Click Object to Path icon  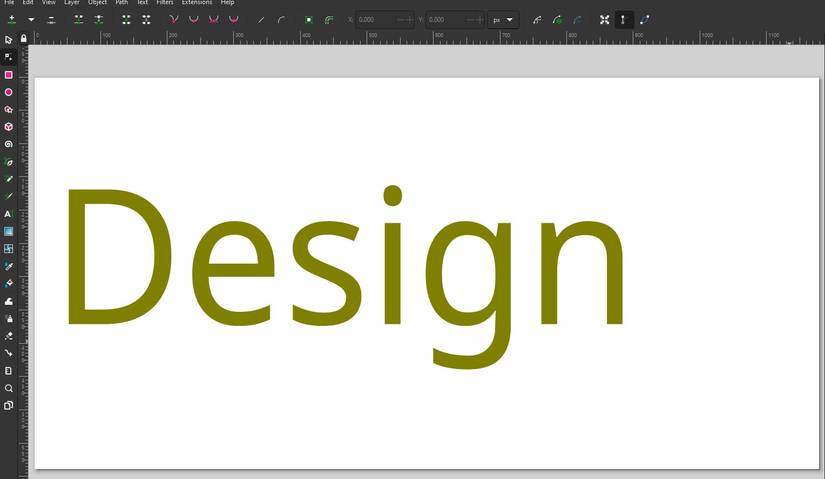coord(309,19)
